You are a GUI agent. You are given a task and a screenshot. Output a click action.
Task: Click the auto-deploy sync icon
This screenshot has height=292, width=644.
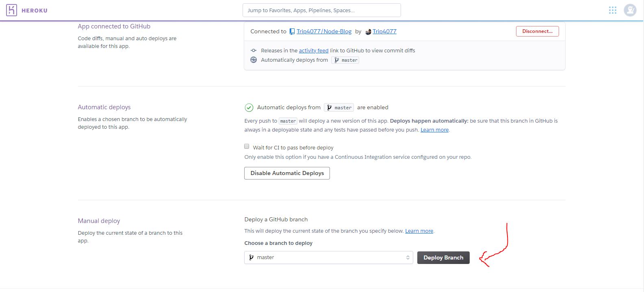pyautogui.click(x=254, y=60)
